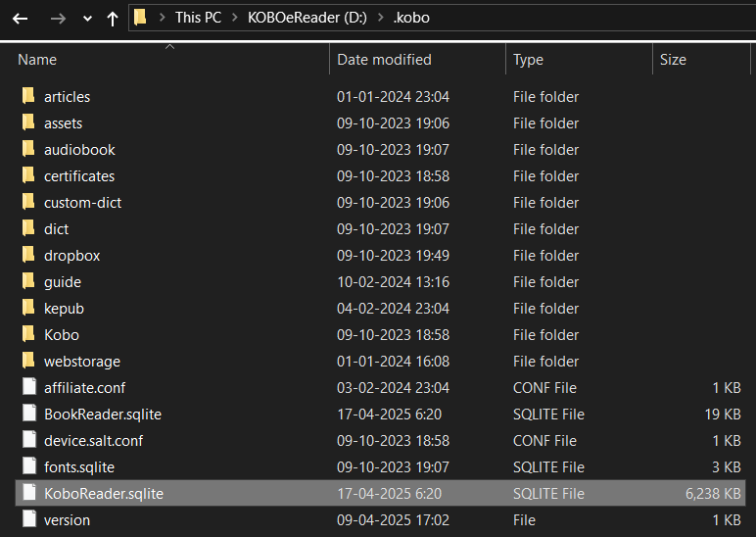
Task: Sort by Date modified column
Action: click(x=384, y=60)
